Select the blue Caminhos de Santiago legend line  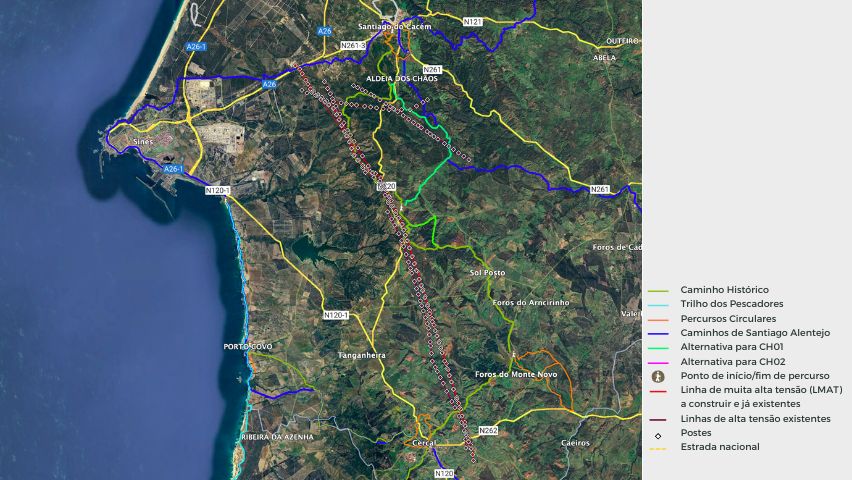[658, 334]
